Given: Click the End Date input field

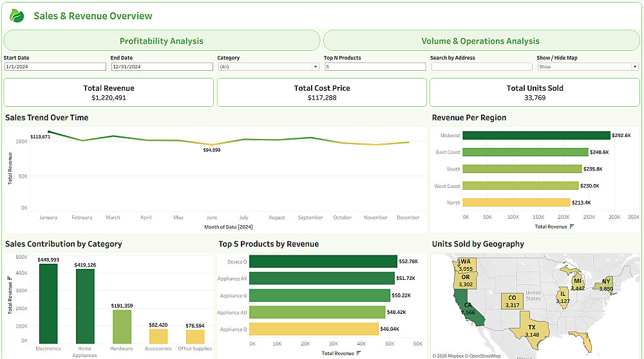Looking at the screenshot, I should pos(162,67).
